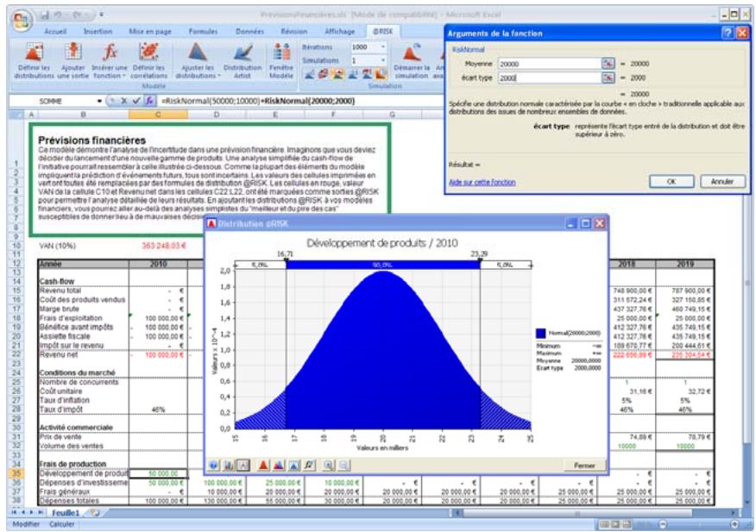Click the zoom-in magnifier in the chart toolbar

(328, 465)
